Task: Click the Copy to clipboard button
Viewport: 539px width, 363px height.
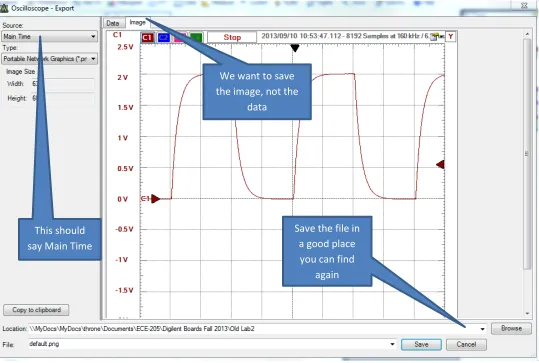Action: pyautogui.click(x=36, y=310)
